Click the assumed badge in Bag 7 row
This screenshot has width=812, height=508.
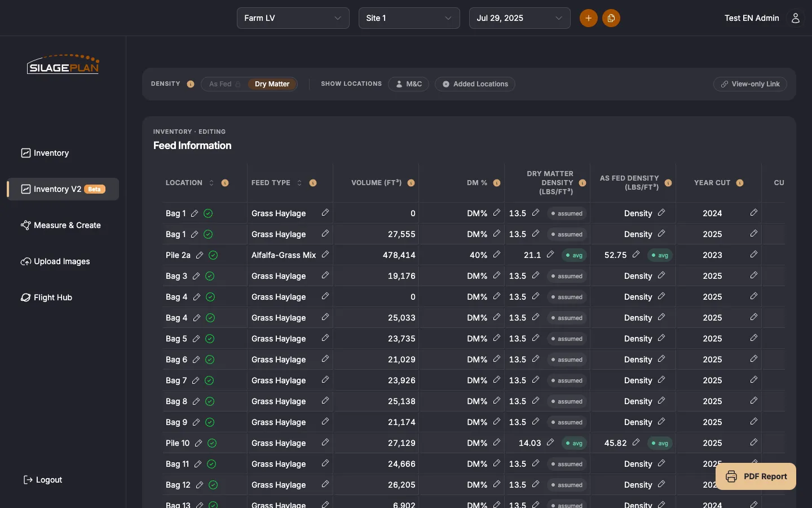567,380
